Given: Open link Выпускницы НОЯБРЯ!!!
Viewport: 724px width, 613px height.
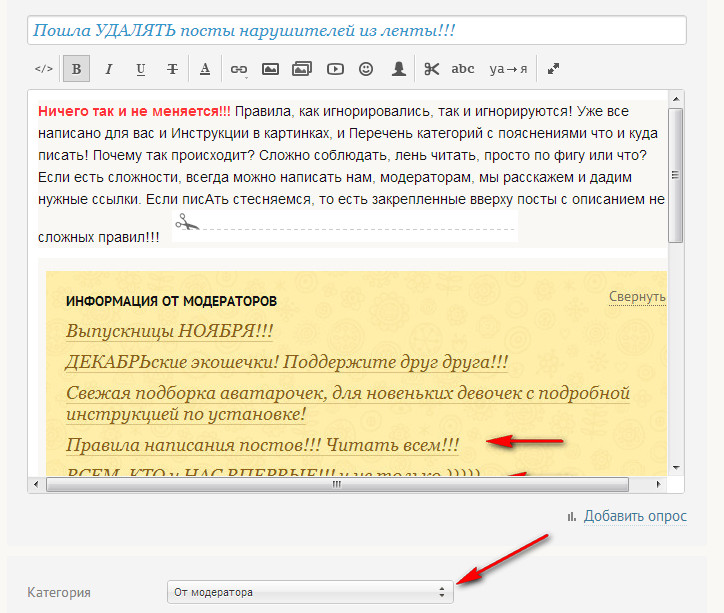Looking at the screenshot, I should coord(169,331).
